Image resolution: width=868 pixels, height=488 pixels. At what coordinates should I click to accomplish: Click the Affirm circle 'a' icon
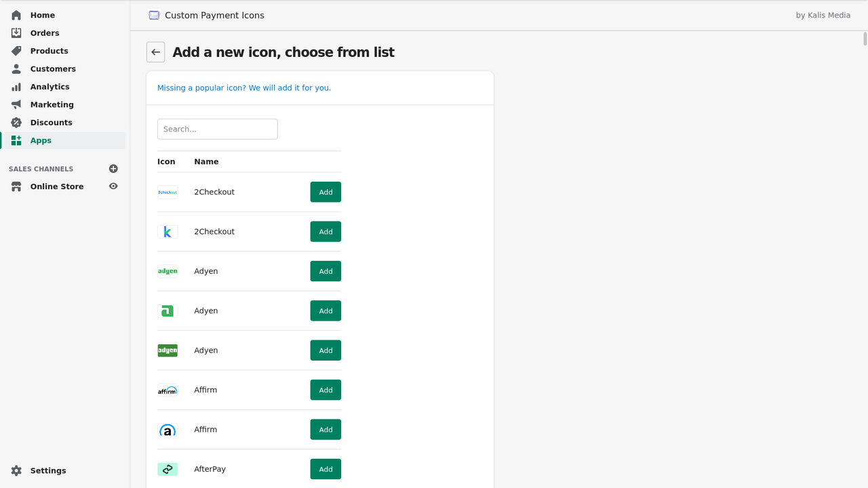167,430
